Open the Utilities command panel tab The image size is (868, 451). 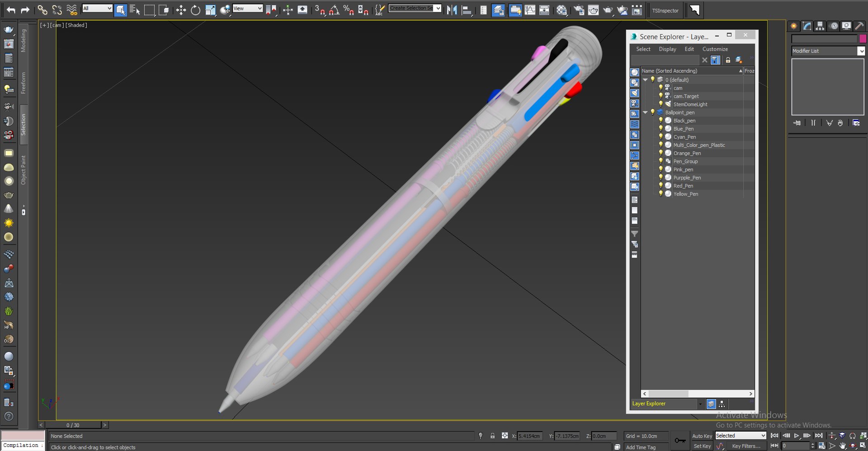coord(859,26)
